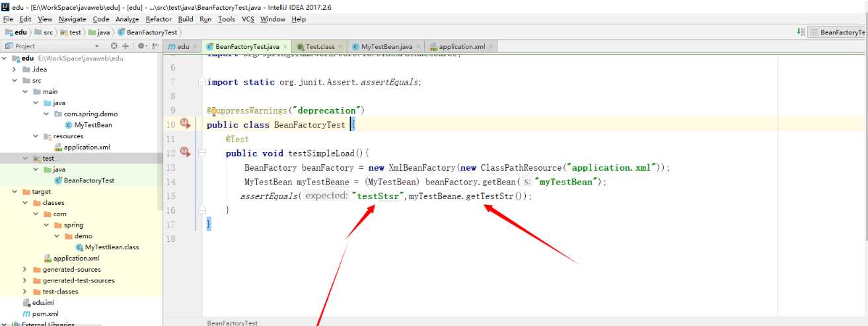Expand the generated-test-sources folder
The height and width of the screenshot is (326, 868).
(x=24, y=280)
